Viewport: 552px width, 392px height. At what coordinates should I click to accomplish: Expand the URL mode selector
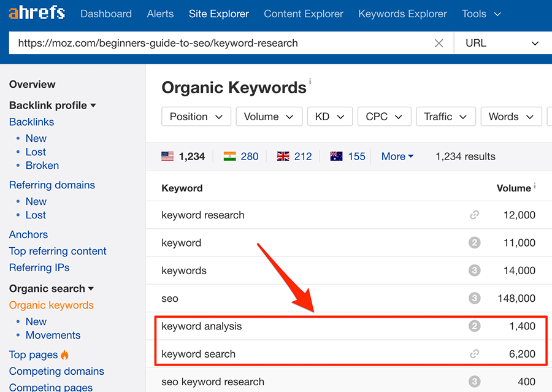point(502,44)
